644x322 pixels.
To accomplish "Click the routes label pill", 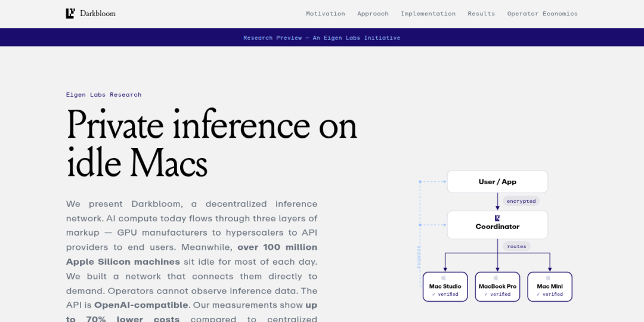I will (x=516, y=246).
